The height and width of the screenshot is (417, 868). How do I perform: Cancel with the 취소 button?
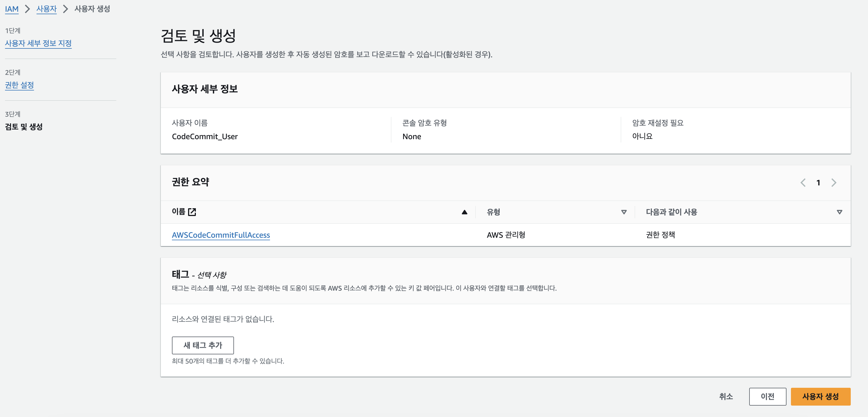tap(726, 396)
